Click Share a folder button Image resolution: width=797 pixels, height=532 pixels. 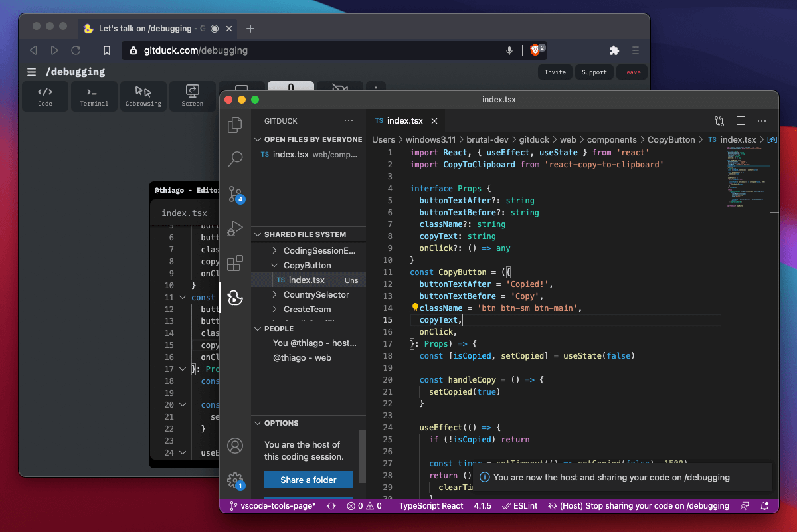(x=308, y=480)
